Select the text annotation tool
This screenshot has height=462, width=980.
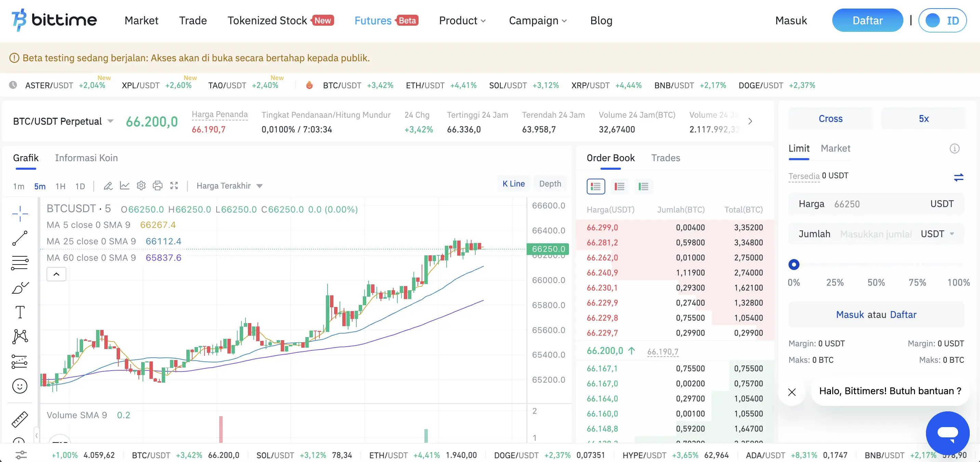20,312
